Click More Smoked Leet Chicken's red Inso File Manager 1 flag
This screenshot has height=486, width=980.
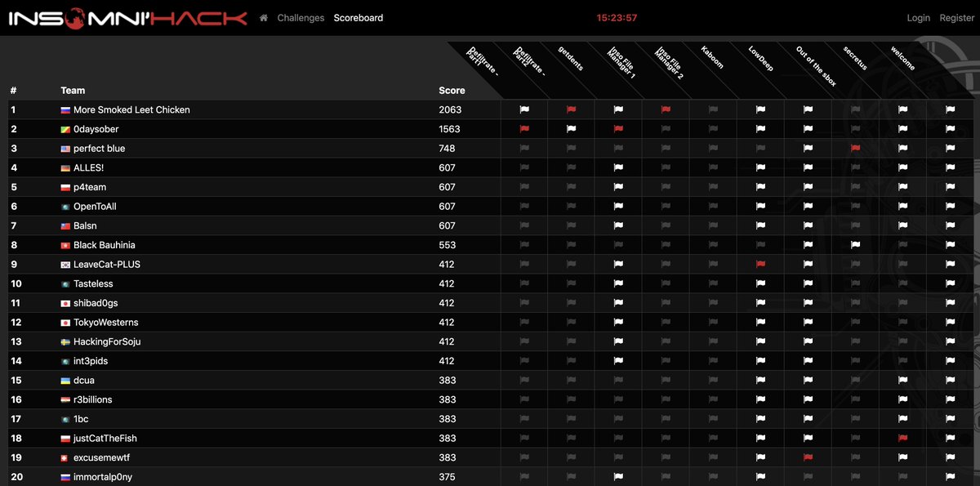point(666,109)
